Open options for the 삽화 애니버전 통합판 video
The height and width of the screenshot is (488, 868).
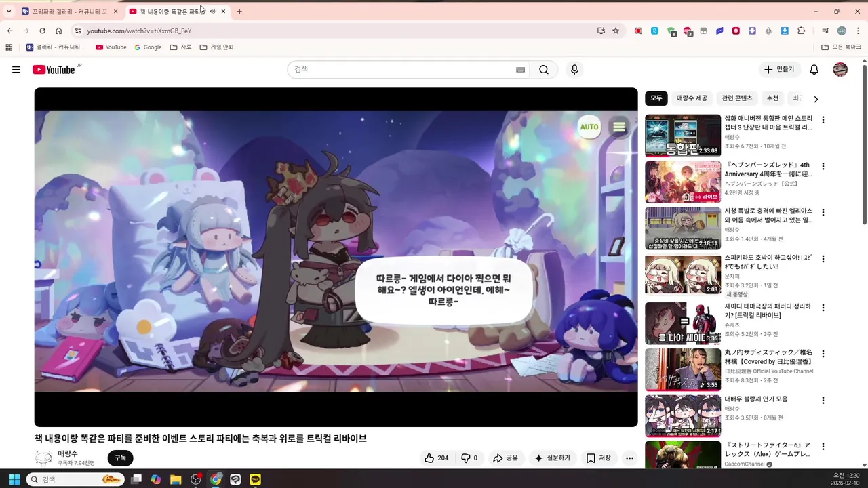(823, 120)
